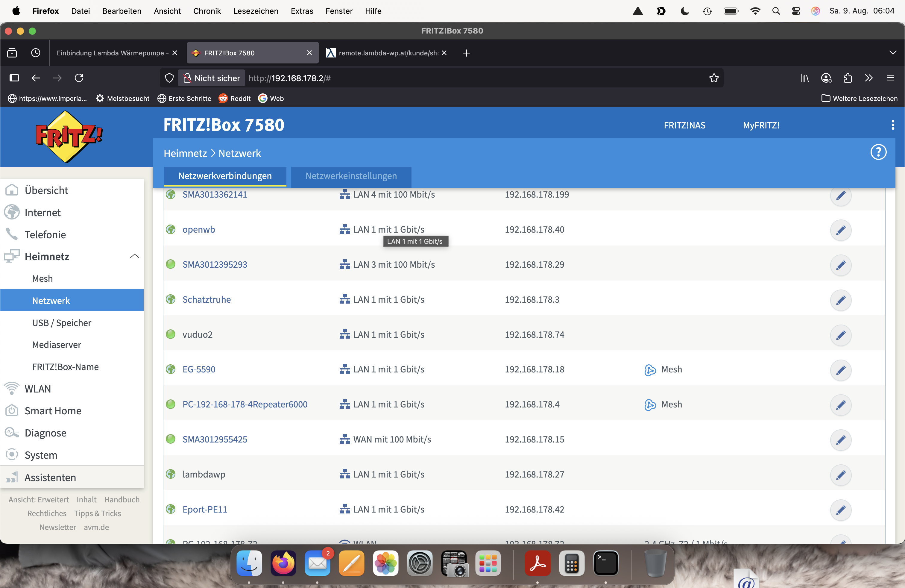The height and width of the screenshot is (588, 905).
Task: Show more toolbar items via overflow chevrons
Action: [x=868, y=78]
